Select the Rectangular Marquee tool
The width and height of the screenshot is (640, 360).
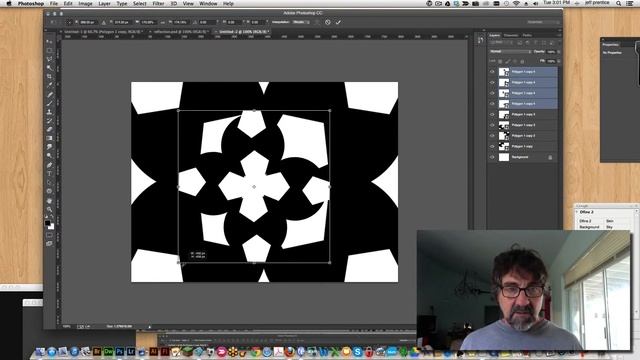(x=49, y=50)
